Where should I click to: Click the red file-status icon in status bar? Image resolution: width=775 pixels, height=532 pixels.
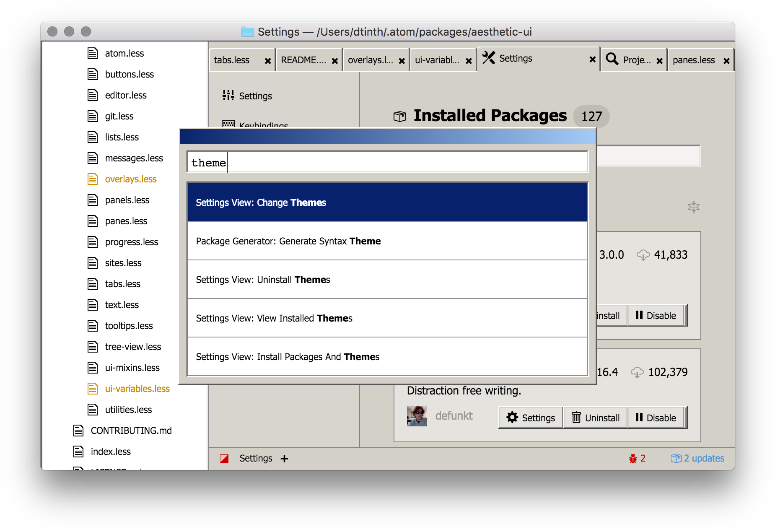[x=224, y=459]
